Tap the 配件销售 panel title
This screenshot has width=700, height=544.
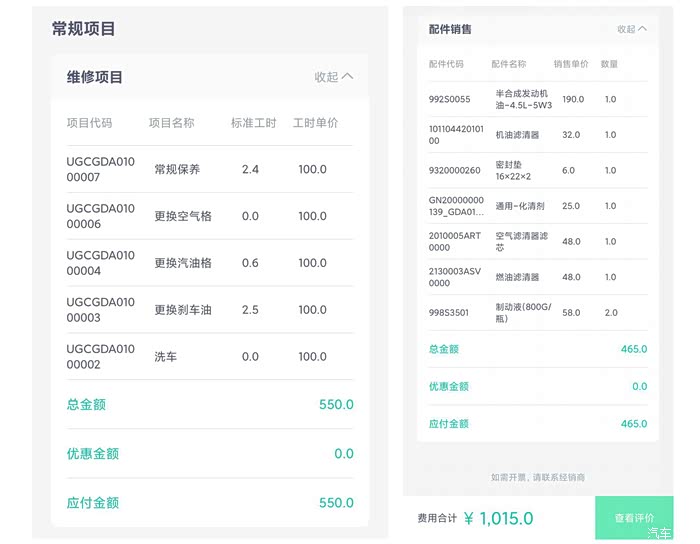pos(450,29)
